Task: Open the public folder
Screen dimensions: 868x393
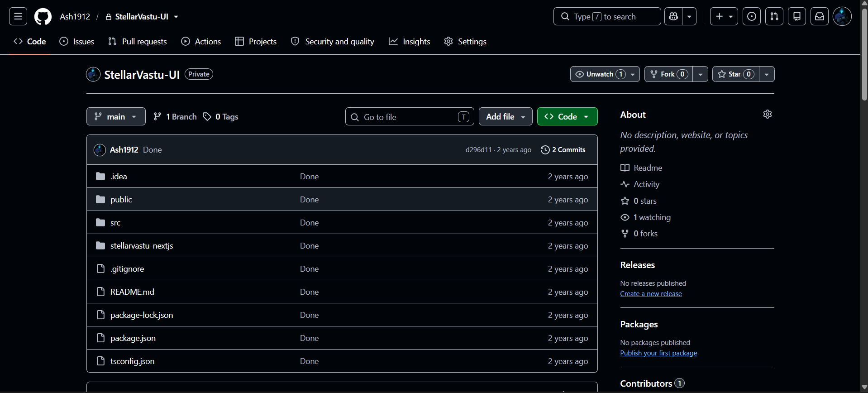Action: [x=121, y=200]
